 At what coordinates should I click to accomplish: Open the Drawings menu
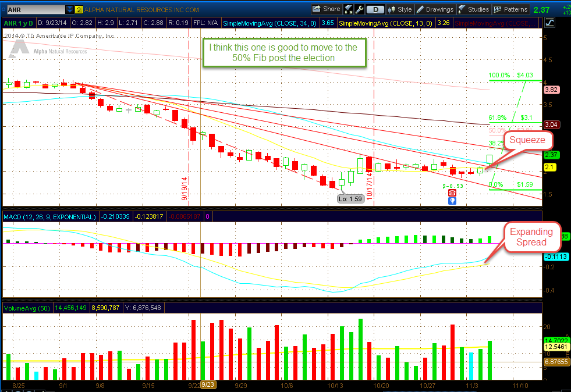[x=435, y=9]
